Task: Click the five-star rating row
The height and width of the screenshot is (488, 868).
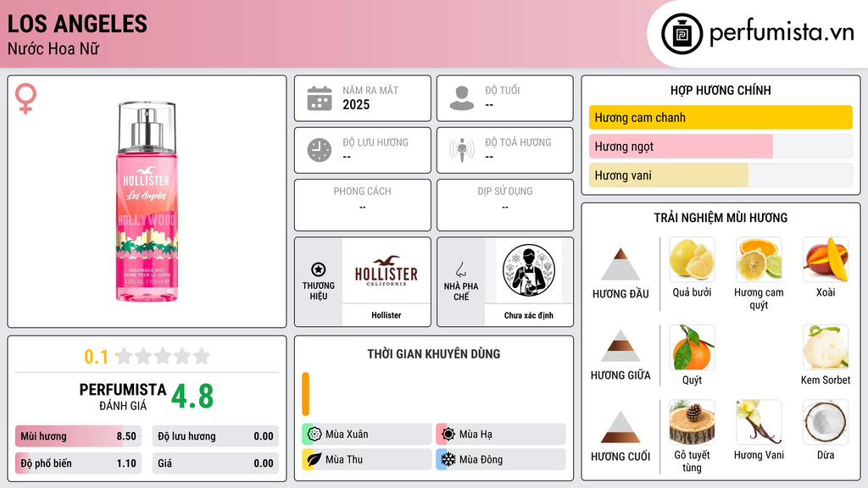Action: pyautogui.click(x=163, y=356)
